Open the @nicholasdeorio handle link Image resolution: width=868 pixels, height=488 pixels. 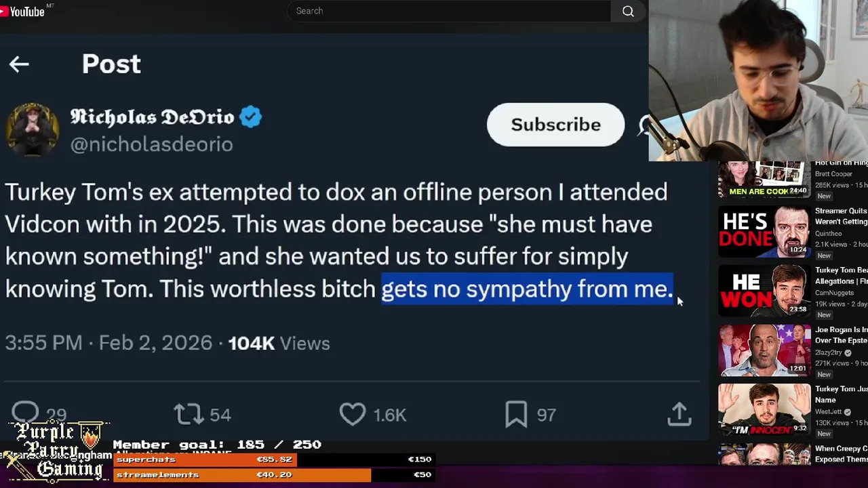click(151, 144)
